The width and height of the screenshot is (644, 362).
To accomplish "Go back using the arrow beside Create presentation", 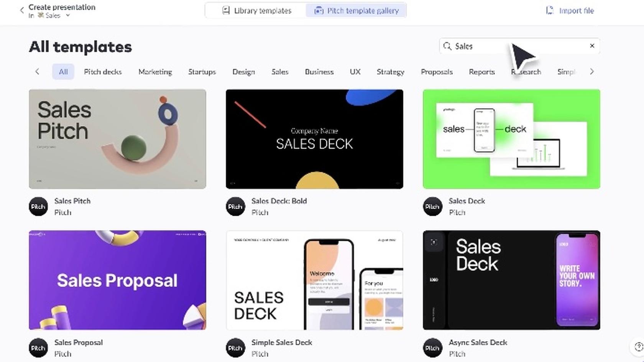I will 22,11.
